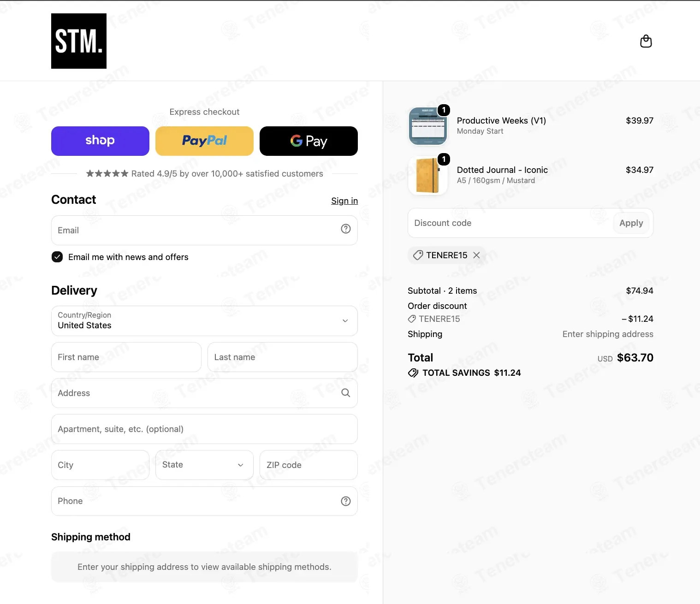The width and height of the screenshot is (700, 604).
Task: Click the Sign in link
Action: 344,201
